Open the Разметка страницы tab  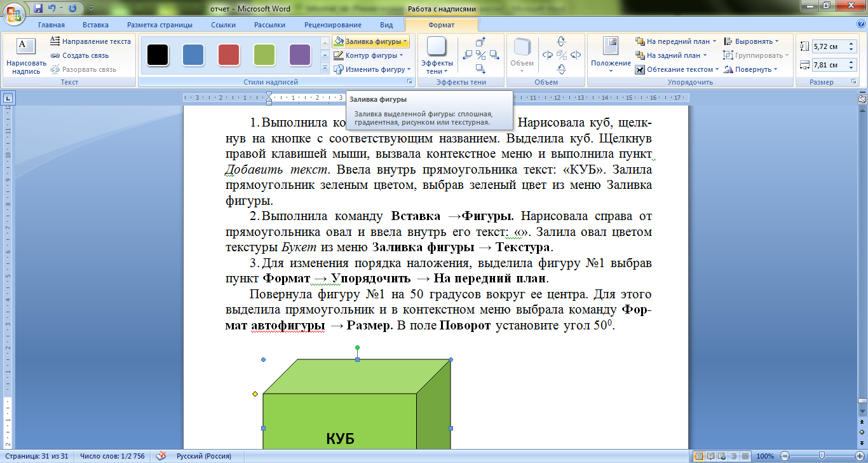[159, 25]
